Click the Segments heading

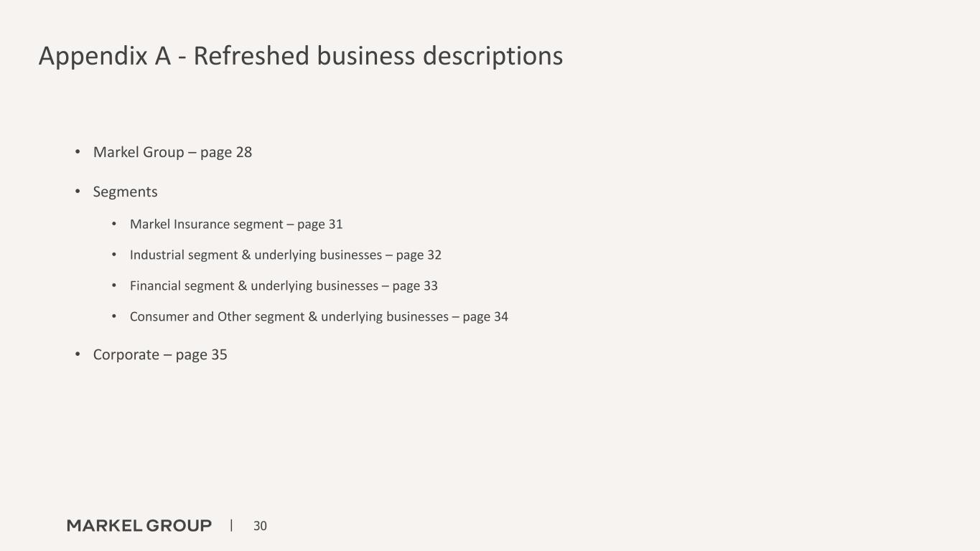125,192
